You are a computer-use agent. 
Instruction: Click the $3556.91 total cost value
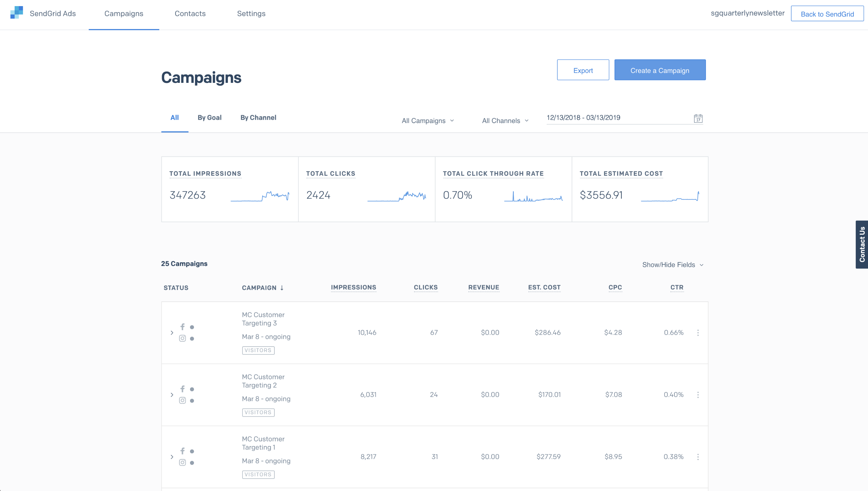point(601,195)
